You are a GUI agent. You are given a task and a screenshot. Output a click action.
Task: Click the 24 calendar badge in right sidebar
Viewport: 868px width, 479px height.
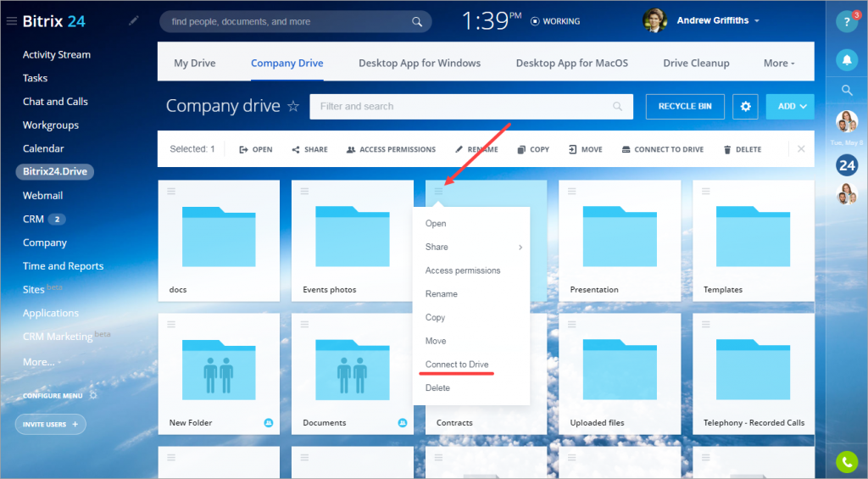(x=847, y=165)
